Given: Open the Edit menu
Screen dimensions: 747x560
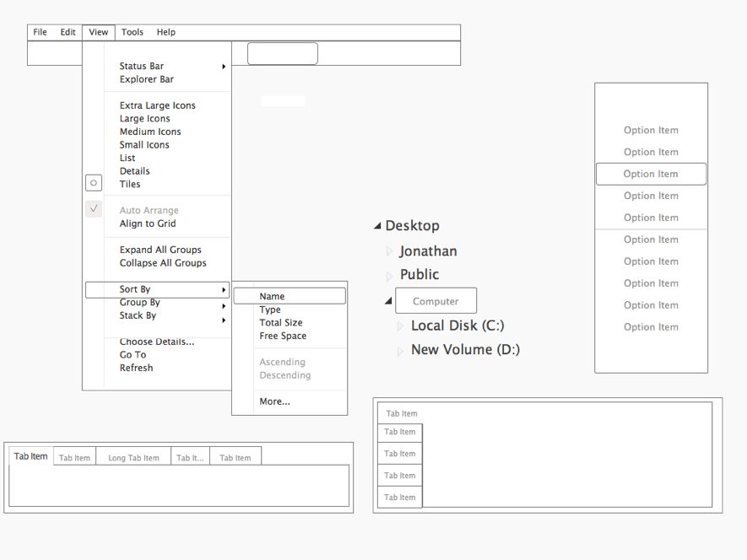Looking at the screenshot, I should [x=68, y=32].
